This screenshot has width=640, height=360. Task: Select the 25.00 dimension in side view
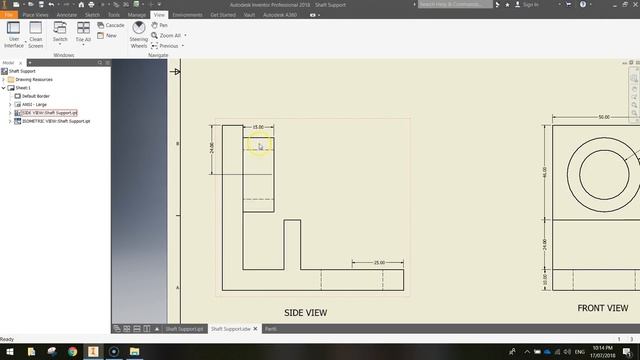pyautogui.click(x=379, y=262)
